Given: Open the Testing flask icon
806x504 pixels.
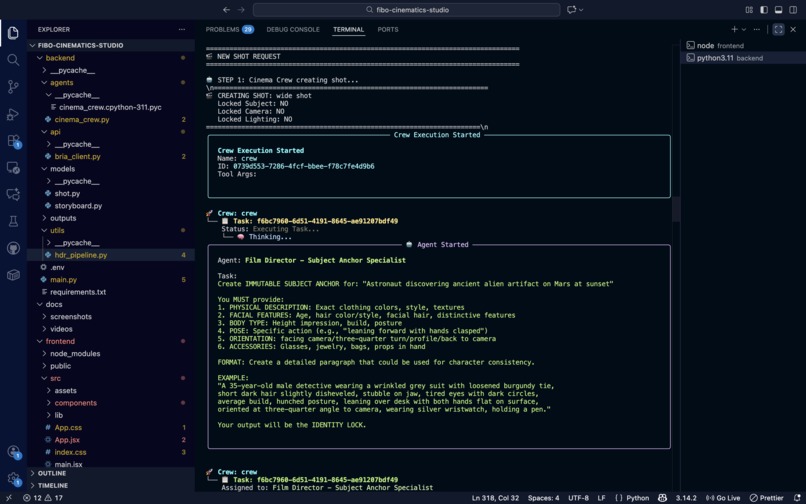Looking at the screenshot, I should click(x=13, y=221).
